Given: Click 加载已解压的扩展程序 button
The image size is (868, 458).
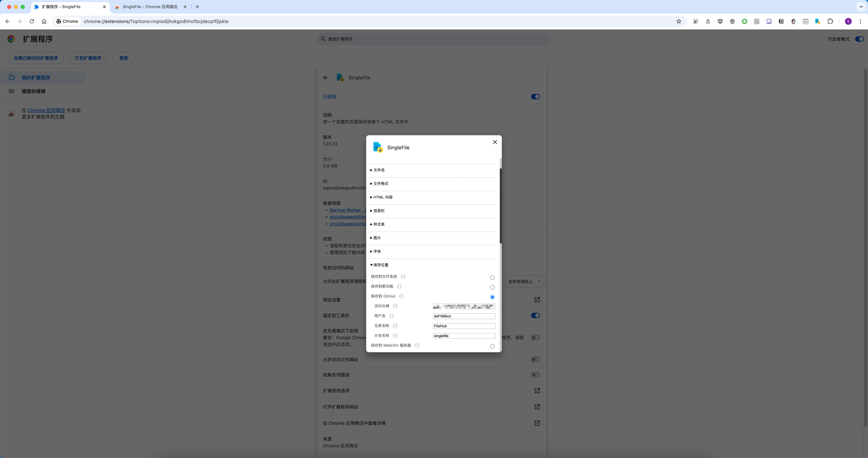Looking at the screenshot, I should point(36,58).
